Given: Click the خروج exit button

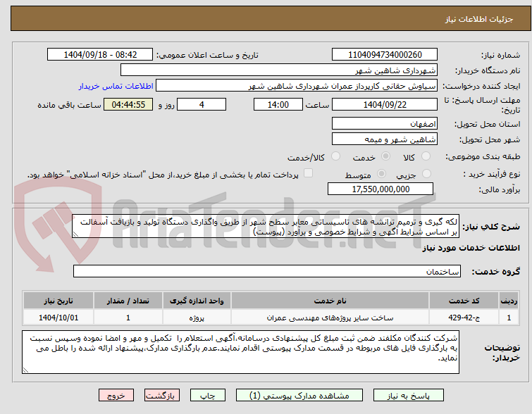Looking at the screenshot, I should 116,396.
